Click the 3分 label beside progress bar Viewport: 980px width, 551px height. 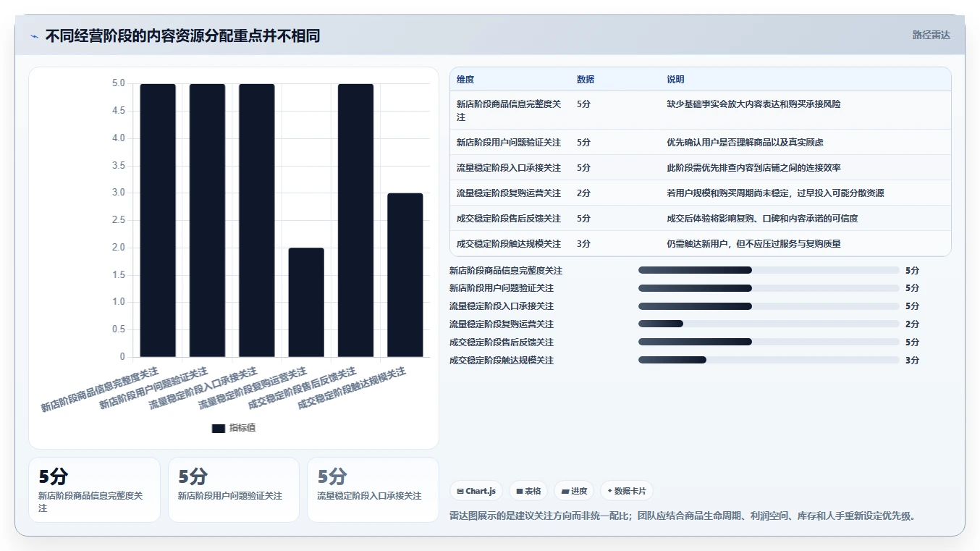pos(912,360)
